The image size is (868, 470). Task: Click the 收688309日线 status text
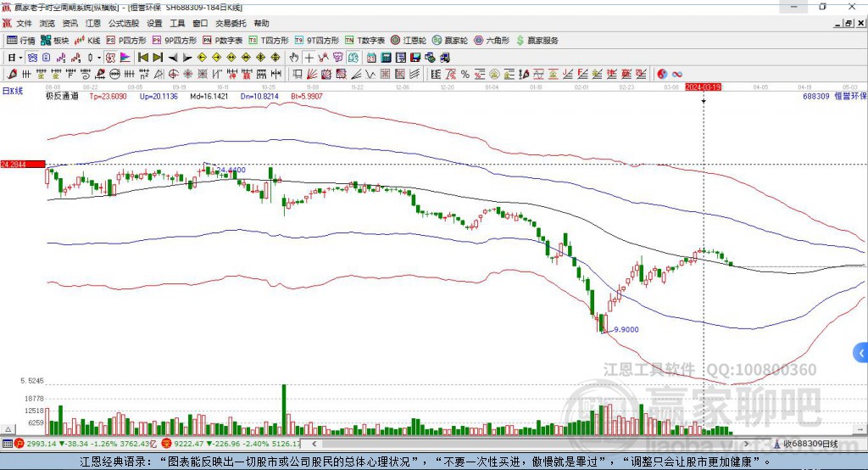point(810,444)
